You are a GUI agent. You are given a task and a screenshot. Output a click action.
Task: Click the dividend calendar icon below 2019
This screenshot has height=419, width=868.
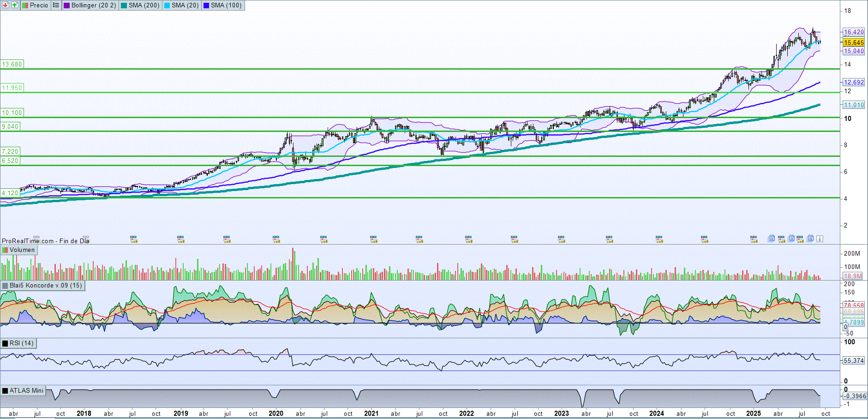(181, 239)
